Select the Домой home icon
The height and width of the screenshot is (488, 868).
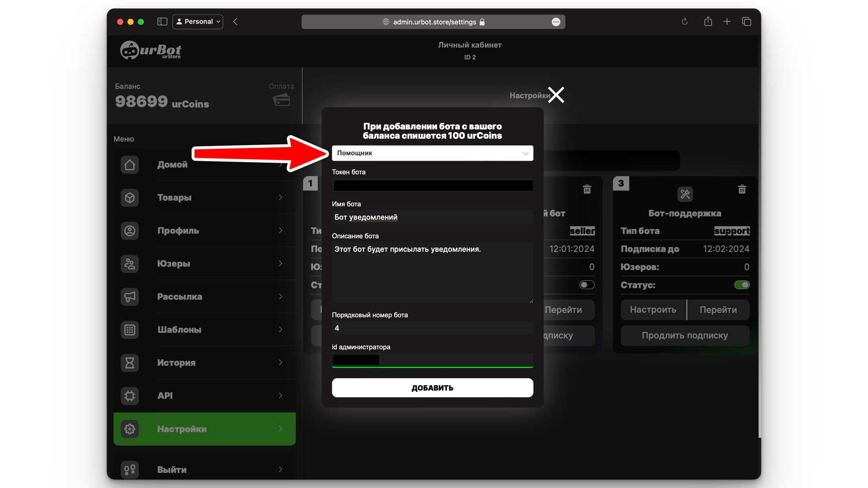click(x=130, y=164)
